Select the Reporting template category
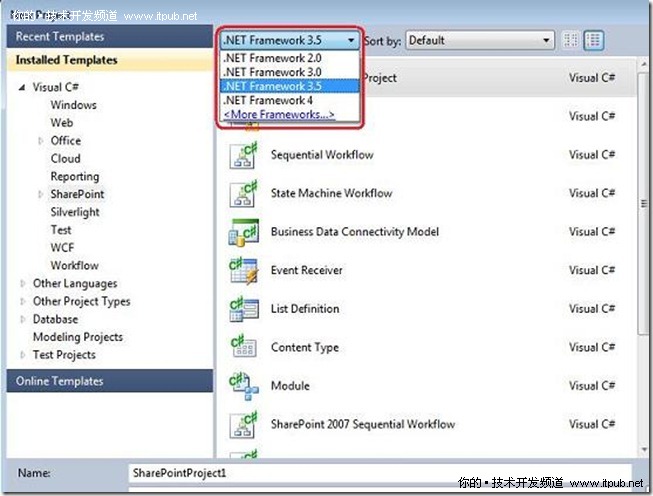The image size is (653, 496). pos(75,177)
